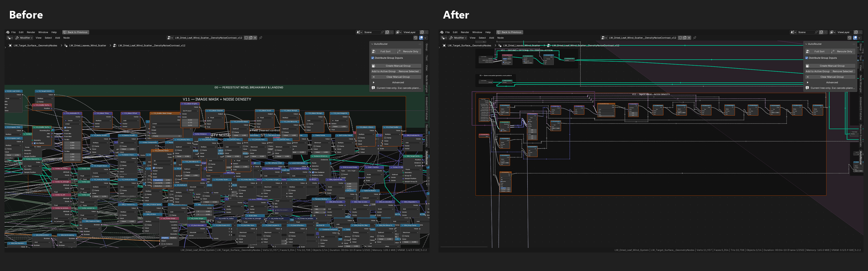Viewport: 868px width, 271px height.
Task: Click Remove Selected in After panel
Action: click(x=843, y=71)
